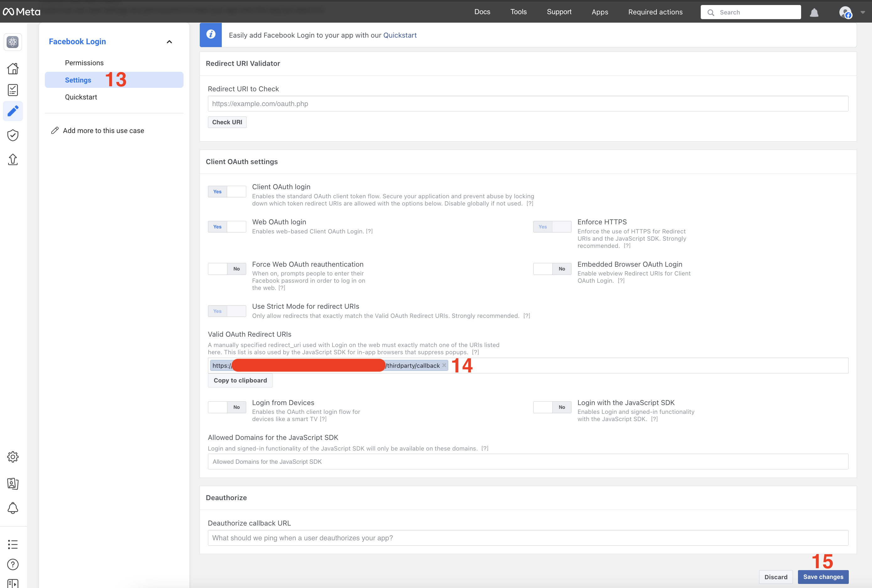Click the Deauthorize callback URL field
This screenshot has height=588, width=872.
coord(528,538)
